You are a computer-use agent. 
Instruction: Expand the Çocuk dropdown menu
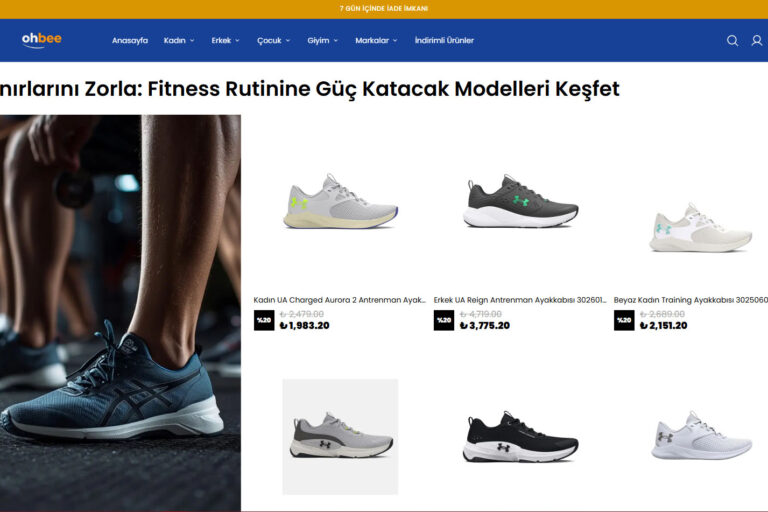point(273,41)
